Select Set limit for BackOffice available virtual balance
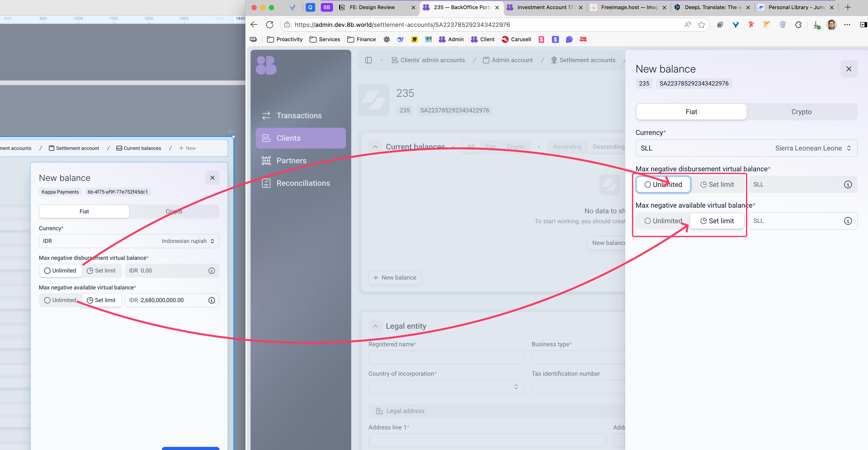Screen dimensions: 868x450 click(717, 221)
